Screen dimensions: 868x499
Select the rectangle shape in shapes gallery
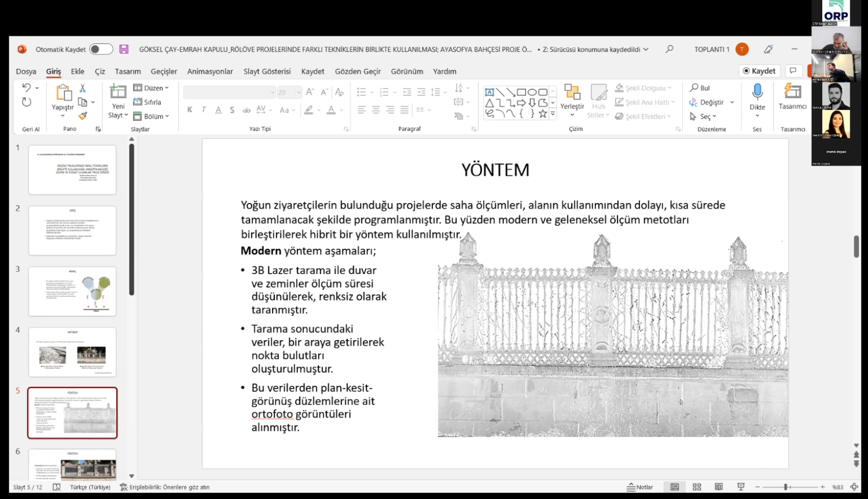tap(521, 92)
